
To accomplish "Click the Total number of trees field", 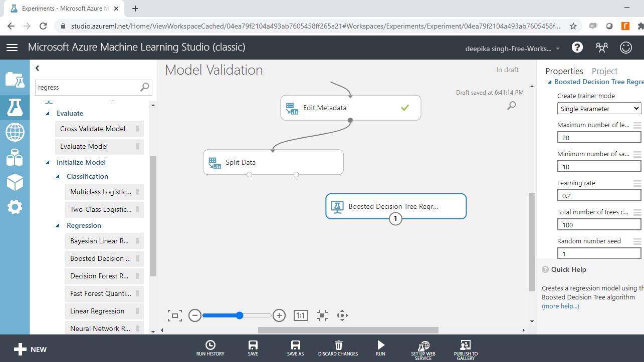I will point(599,225).
